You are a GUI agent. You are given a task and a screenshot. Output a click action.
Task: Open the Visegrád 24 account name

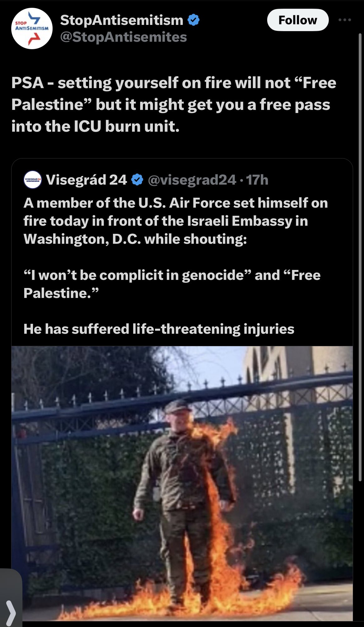pos(87,180)
